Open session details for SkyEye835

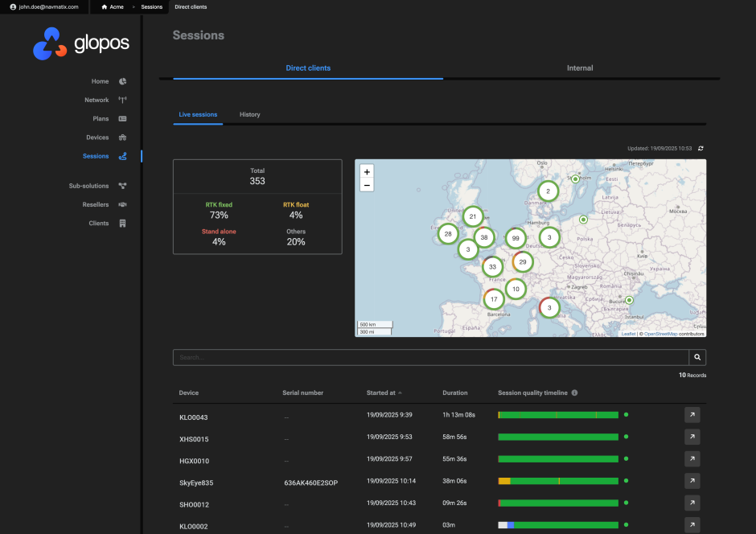click(x=692, y=481)
